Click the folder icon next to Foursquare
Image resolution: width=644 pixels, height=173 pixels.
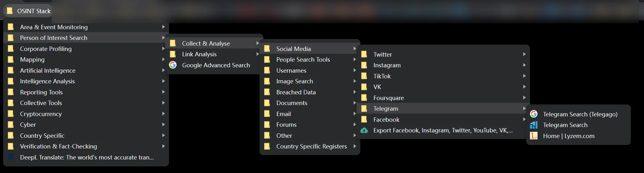(364, 98)
